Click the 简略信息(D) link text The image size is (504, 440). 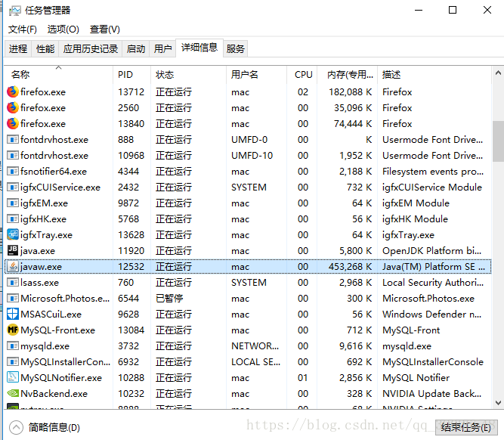[54, 427]
